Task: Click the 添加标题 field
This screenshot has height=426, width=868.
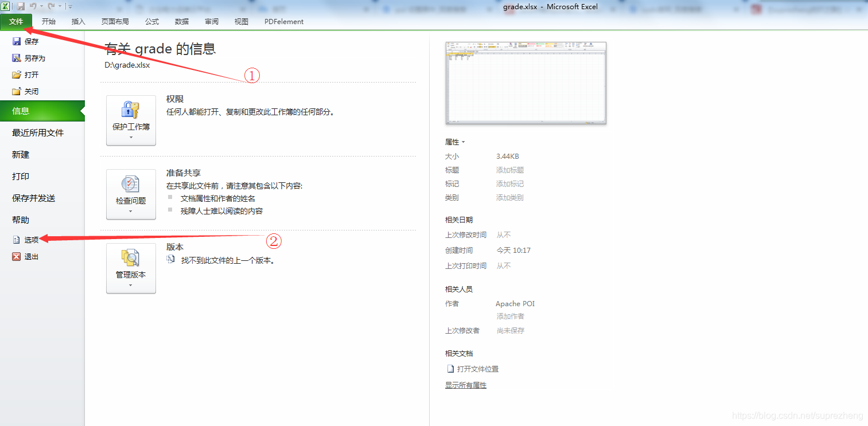Action: 510,170
